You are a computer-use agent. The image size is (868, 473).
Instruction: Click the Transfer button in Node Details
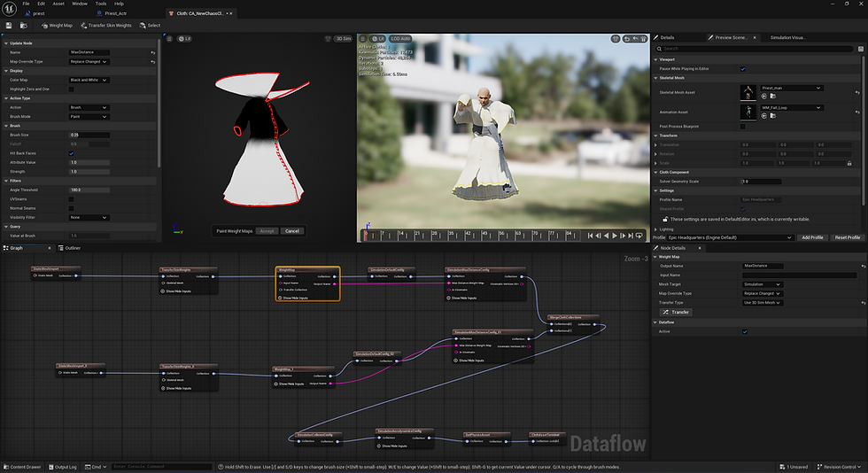(x=676, y=313)
